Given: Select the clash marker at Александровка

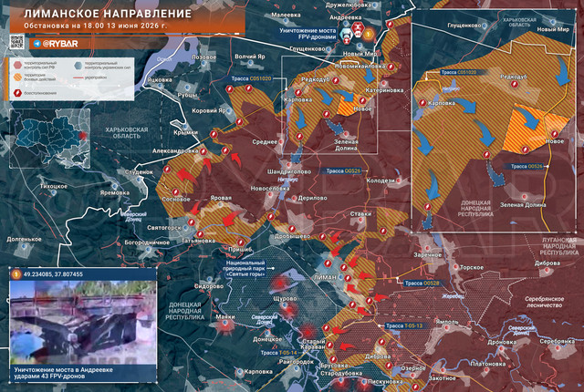Looking at the screenshot, I should [203, 151].
